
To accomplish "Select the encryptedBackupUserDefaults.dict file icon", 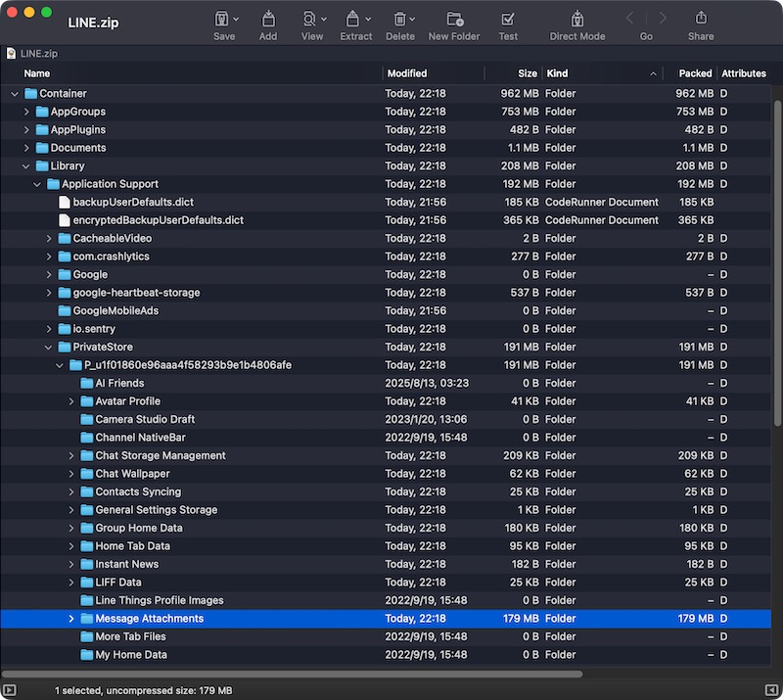I will (x=65, y=220).
